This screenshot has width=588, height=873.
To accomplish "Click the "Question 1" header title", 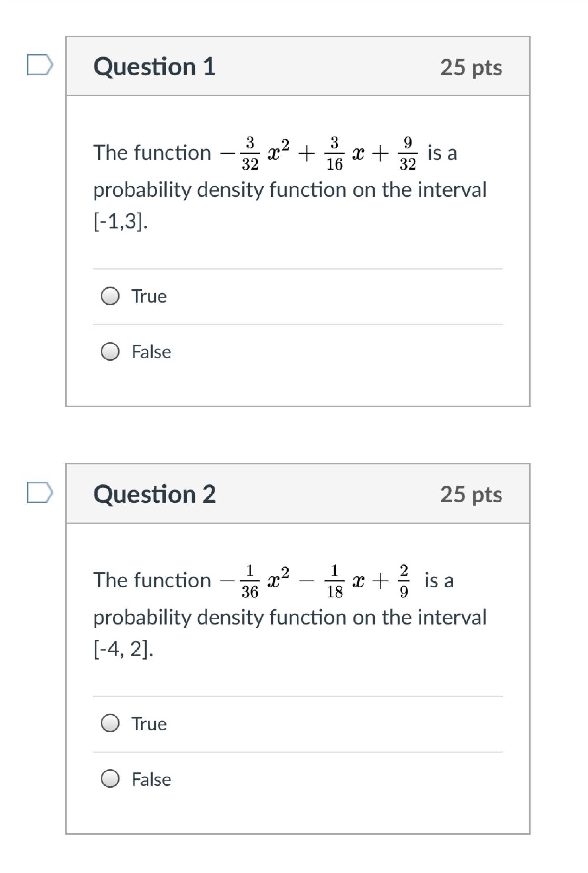I will (154, 67).
